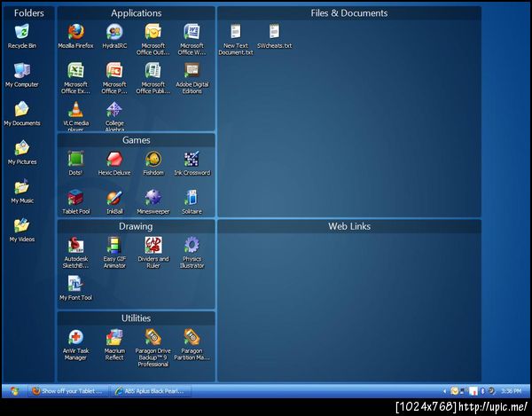Click the yellow envelope tray icon
Image resolution: width=532 pixels, height=416 pixels.
tap(454, 391)
